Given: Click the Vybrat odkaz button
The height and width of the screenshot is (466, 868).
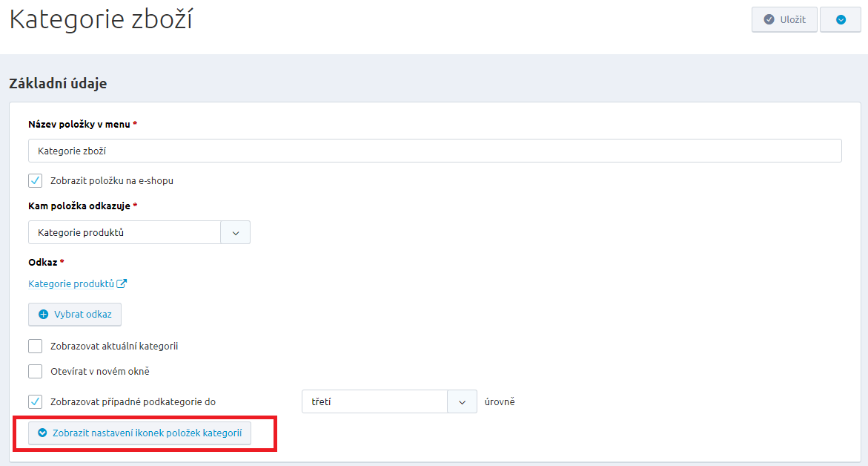Looking at the screenshot, I should pyautogui.click(x=75, y=314).
